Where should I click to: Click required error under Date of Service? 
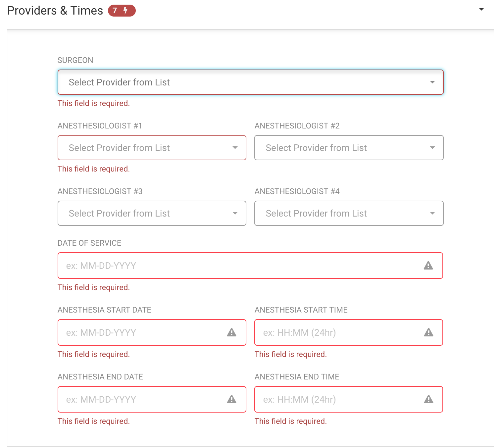click(x=94, y=287)
